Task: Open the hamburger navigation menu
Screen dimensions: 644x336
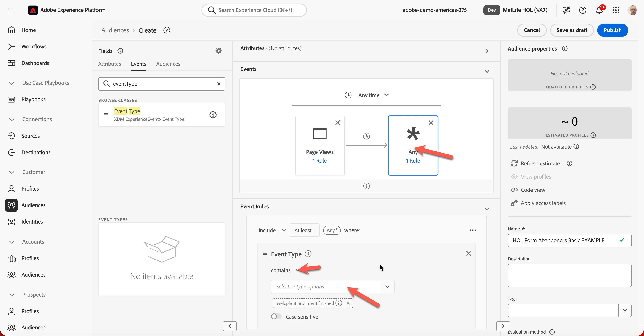Action: coord(11,10)
